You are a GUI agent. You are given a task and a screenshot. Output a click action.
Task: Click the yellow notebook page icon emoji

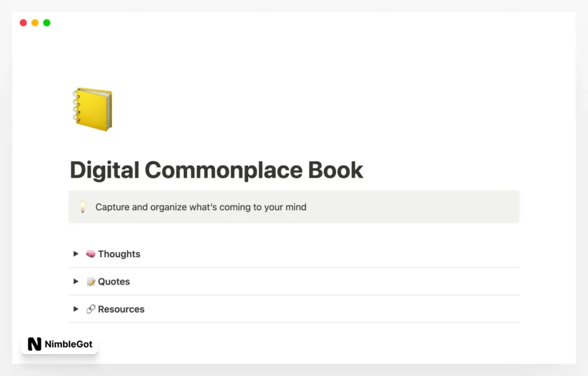(92, 108)
